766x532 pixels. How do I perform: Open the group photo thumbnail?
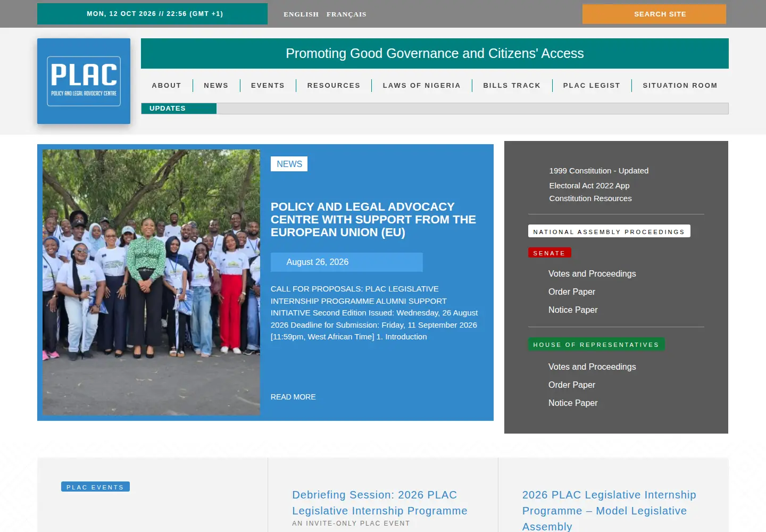[151, 282]
